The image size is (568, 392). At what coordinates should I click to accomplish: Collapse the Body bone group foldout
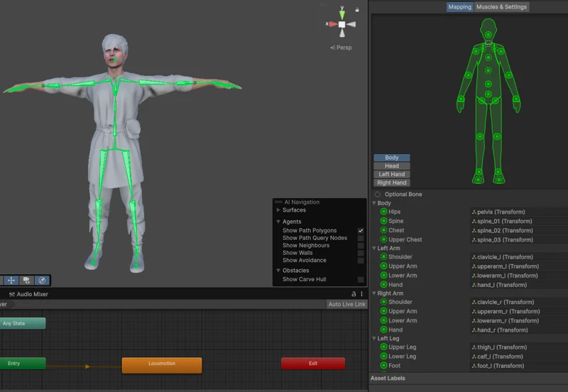coord(374,203)
